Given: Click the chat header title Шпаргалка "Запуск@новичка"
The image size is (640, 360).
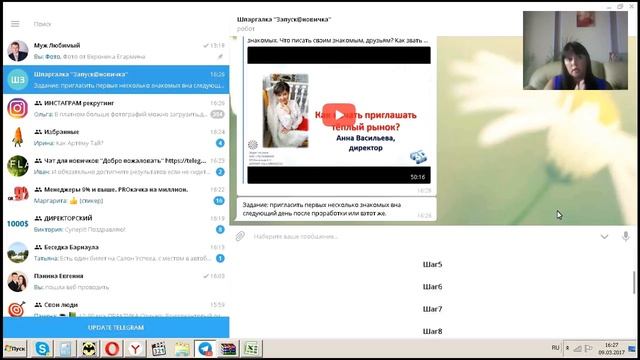Looking at the screenshot, I should tap(284, 19).
